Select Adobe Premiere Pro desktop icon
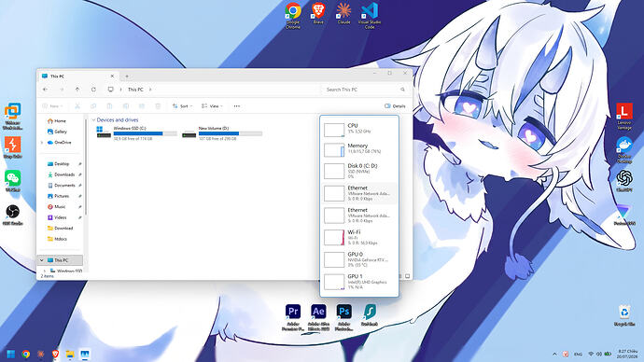 tap(293, 317)
